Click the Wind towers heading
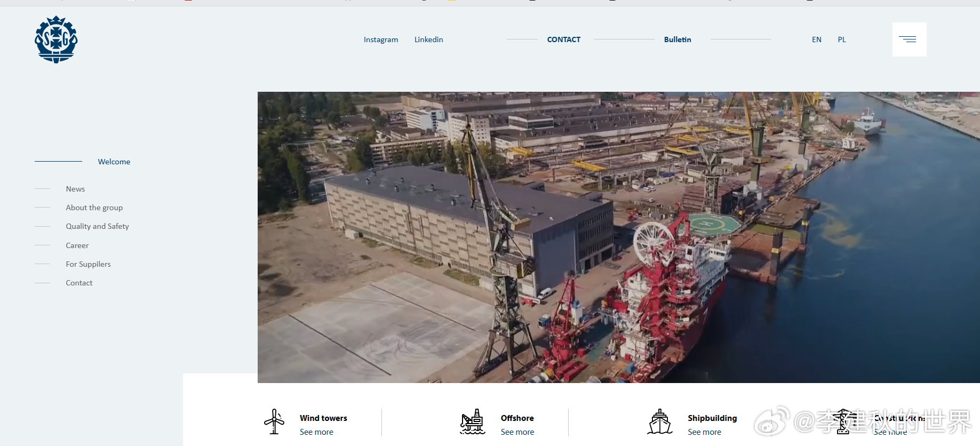Image resolution: width=980 pixels, height=446 pixels. (323, 418)
